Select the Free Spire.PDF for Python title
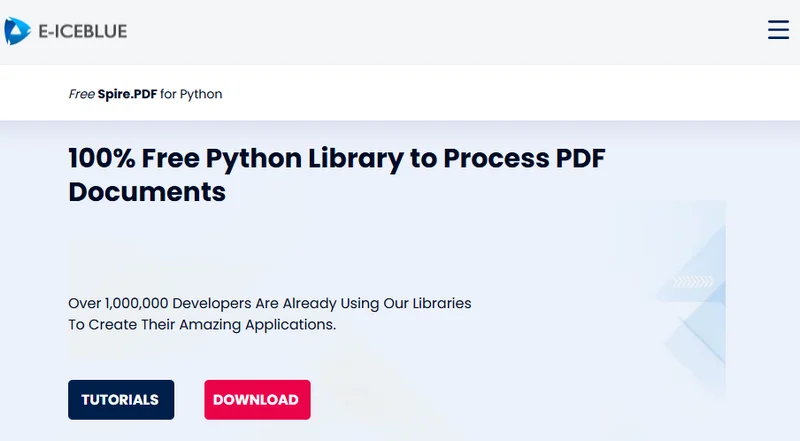 point(145,94)
